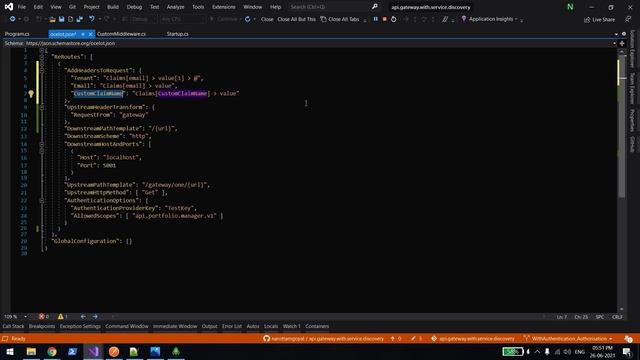Open the WithAuthentication_Authorisation branch selector
Viewport: 640px width, 360px height.
568,339
